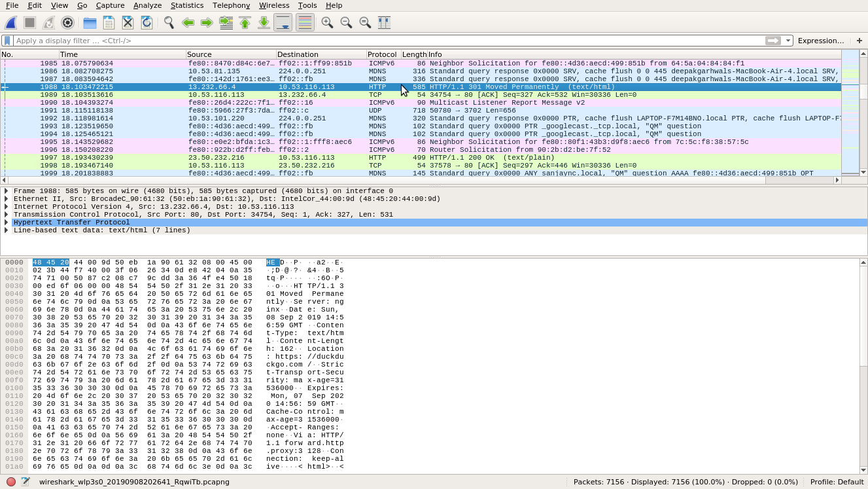Click Profile: Default in status bar
The image size is (868, 489).
pos(837,482)
